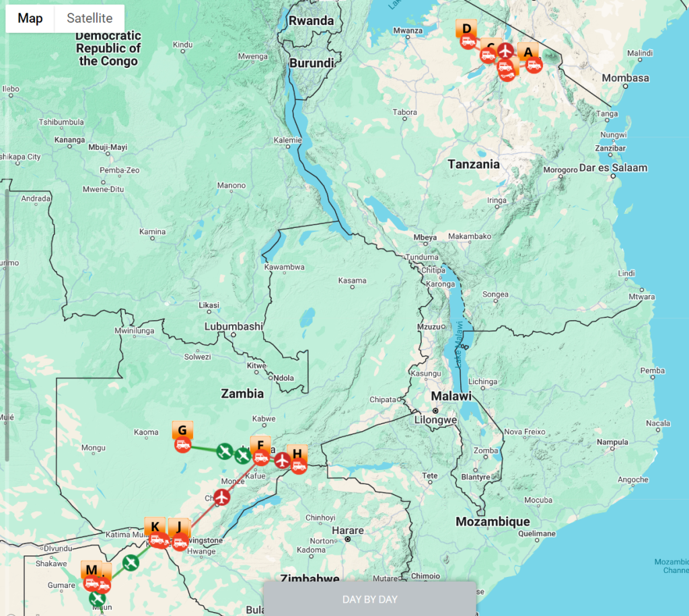Viewport: 689px width, 616px height.
Task: Click the first green airplane icon right of G
Action: click(x=225, y=451)
